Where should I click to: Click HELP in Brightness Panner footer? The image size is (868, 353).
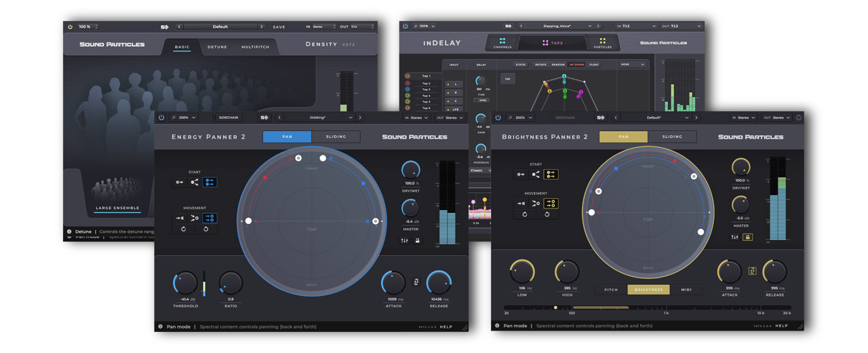click(x=782, y=326)
